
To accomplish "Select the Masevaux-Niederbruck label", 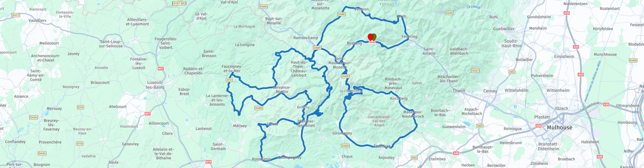I will point(413,114).
